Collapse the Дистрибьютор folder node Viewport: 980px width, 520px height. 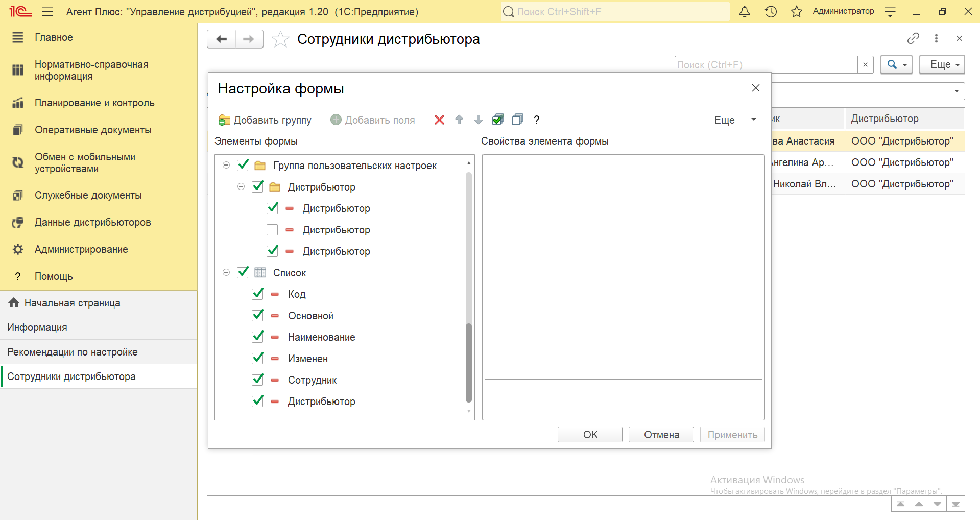pos(241,186)
